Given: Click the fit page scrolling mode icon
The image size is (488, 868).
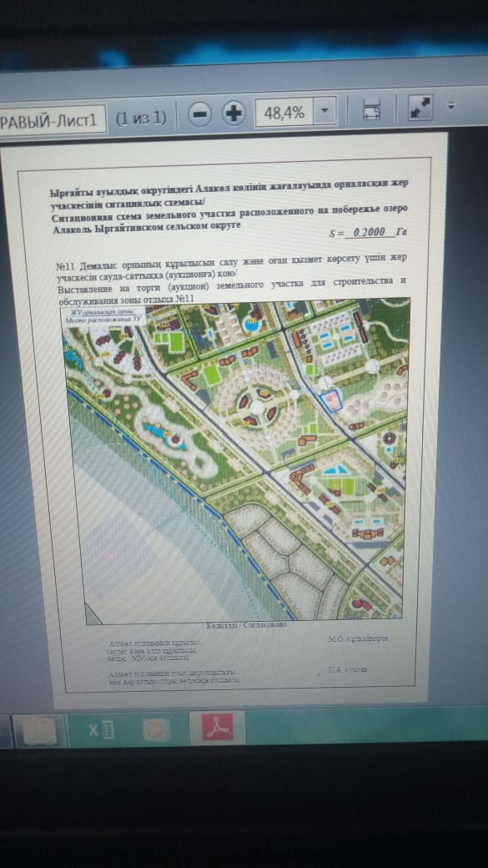Looking at the screenshot, I should click(372, 108).
